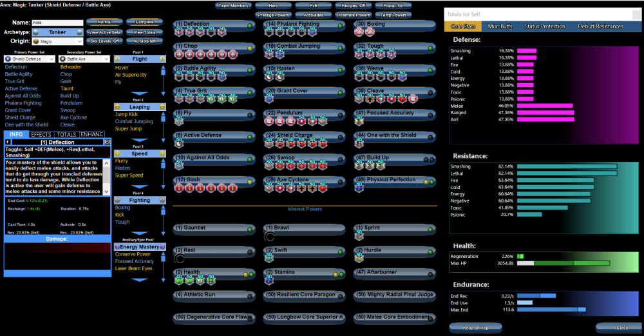
Task: Select the enhancement slot under Grant Cover
Action: click(269, 98)
